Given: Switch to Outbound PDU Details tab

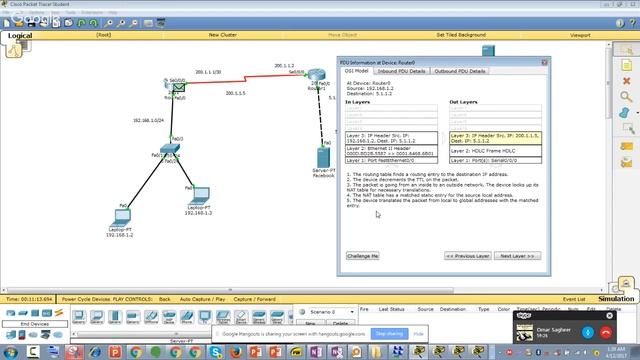Looking at the screenshot, I should coord(460,71).
